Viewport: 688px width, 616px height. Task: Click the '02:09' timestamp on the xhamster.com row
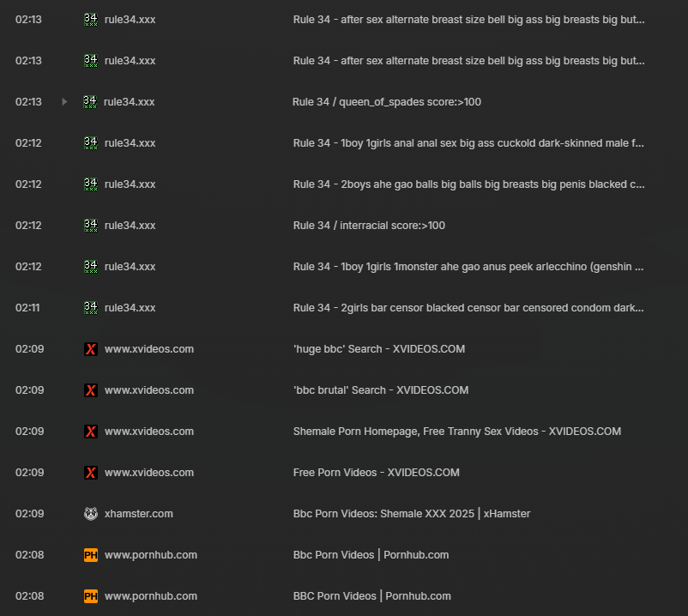pyautogui.click(x=30, y=514)
